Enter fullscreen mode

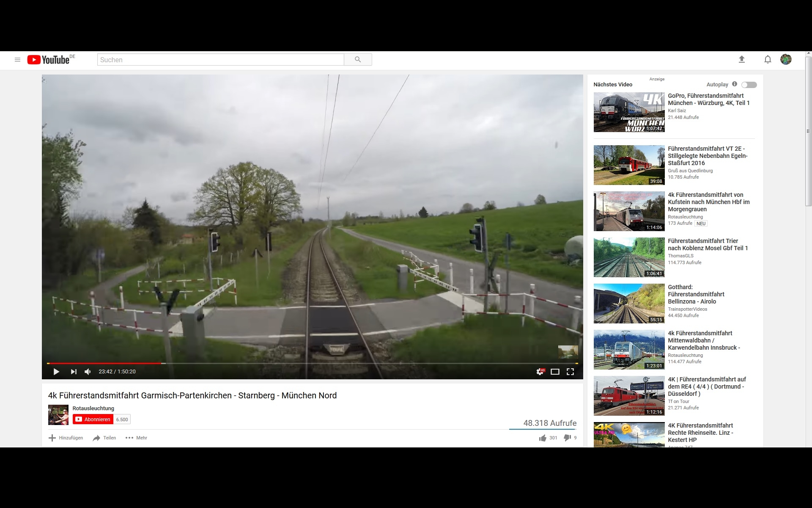click(570, 372)
